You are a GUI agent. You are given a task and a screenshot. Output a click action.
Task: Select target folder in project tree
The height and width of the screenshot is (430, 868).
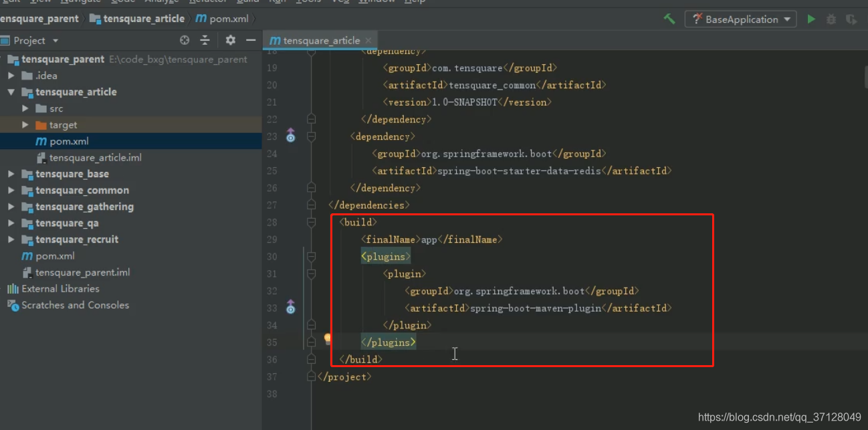coord(63,125)
